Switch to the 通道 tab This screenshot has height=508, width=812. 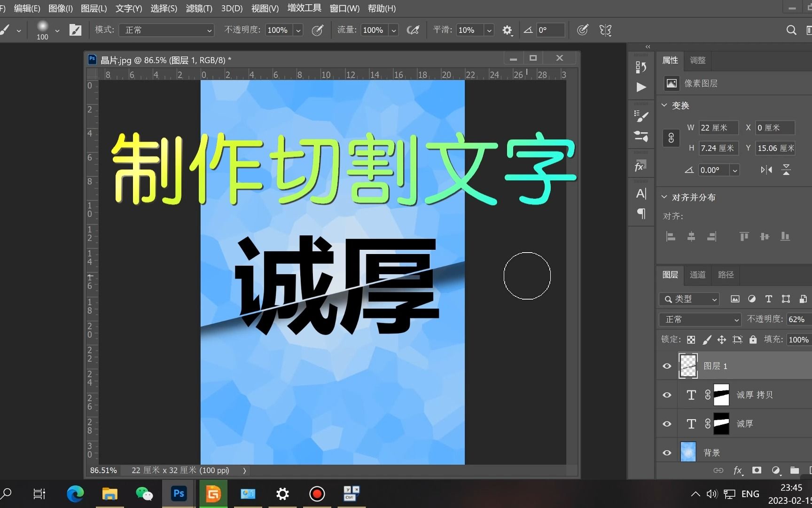(697, 275)
